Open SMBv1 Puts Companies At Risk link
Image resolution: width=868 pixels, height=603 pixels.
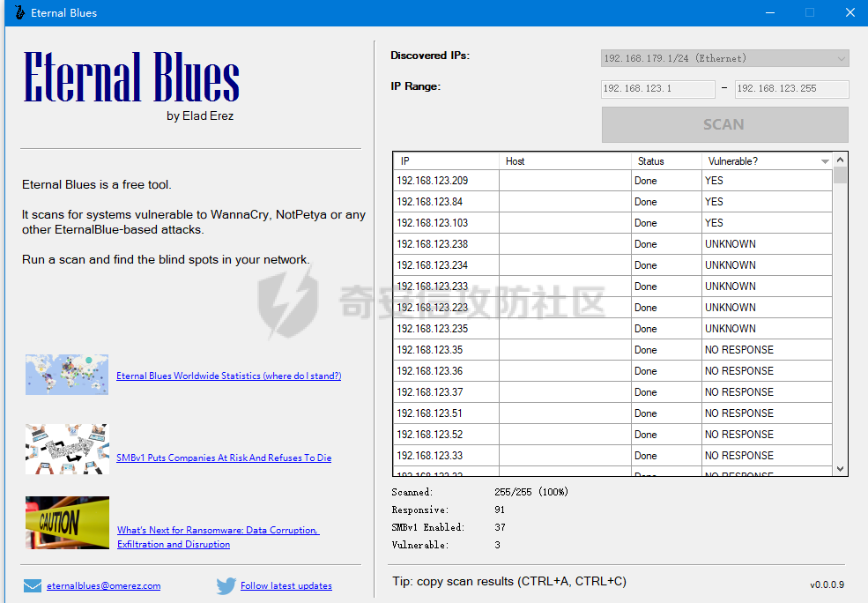[x=224, y=458]
